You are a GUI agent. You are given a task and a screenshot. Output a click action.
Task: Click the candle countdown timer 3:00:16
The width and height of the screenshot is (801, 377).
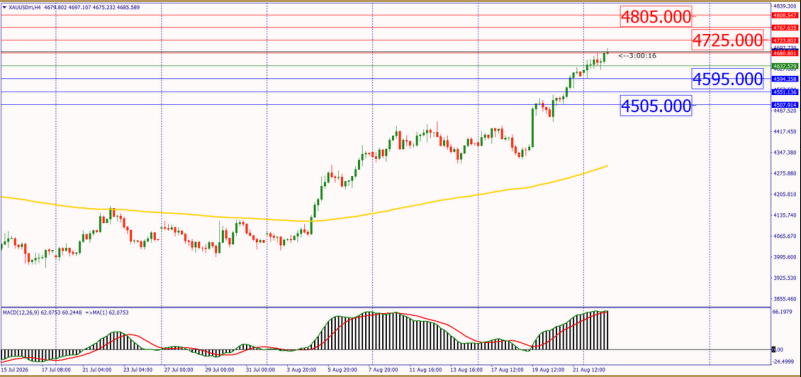coord(638,56)
